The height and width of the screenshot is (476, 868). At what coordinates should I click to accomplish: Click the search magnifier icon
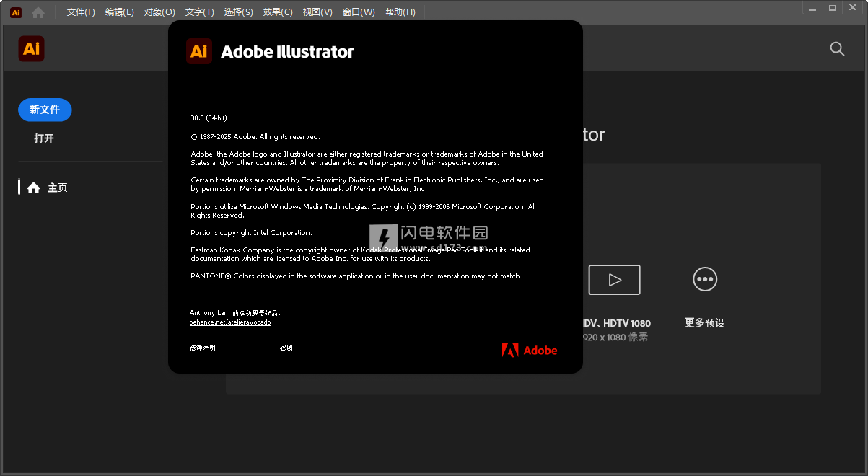tap(837, 48)
